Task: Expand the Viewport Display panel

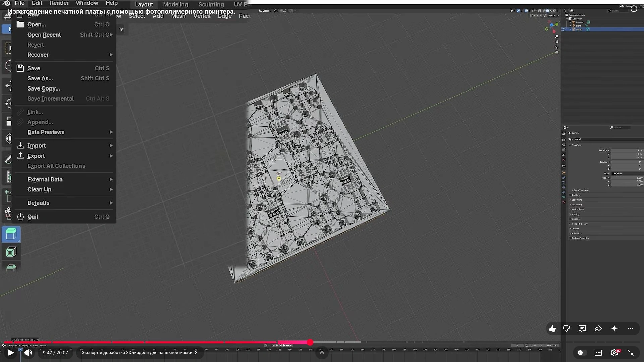Action: (579, 224)
